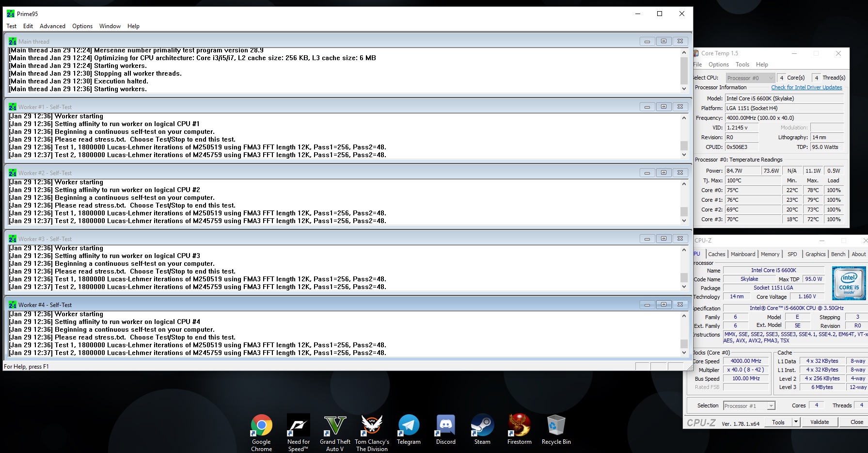
Task: Launch the Telegram desktop shortcut
Action: [x=409, y=429]
